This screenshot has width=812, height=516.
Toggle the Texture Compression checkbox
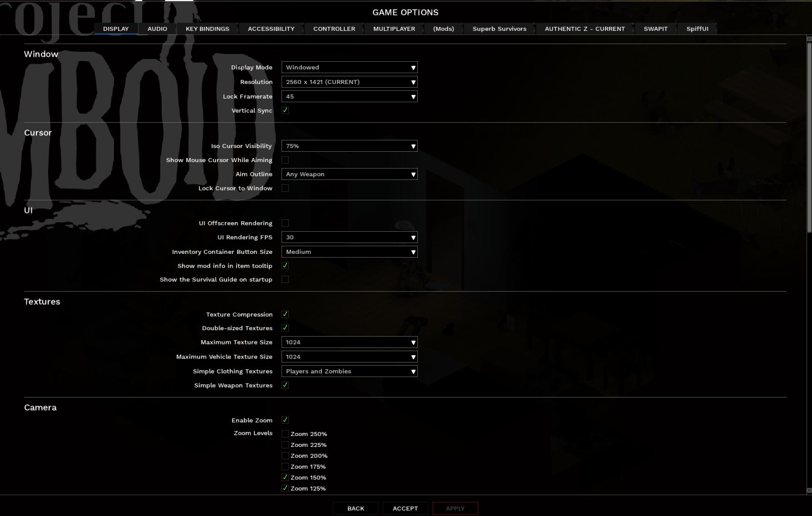point(285,314)
